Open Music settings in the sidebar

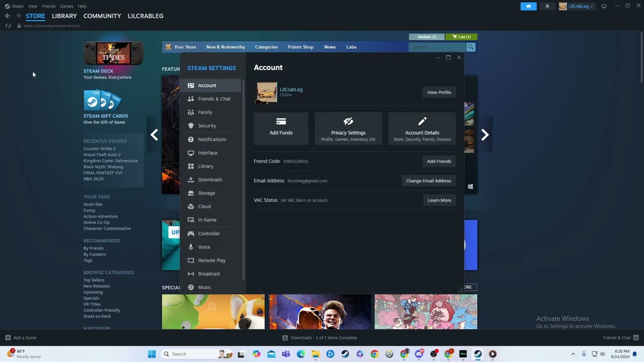[x=204, y=287]
